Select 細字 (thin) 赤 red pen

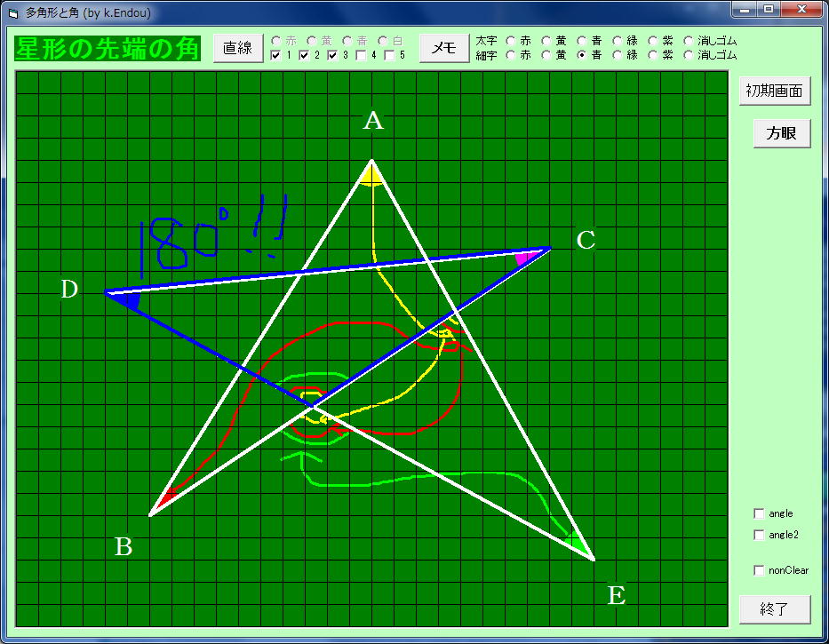[x=511, y=55]
